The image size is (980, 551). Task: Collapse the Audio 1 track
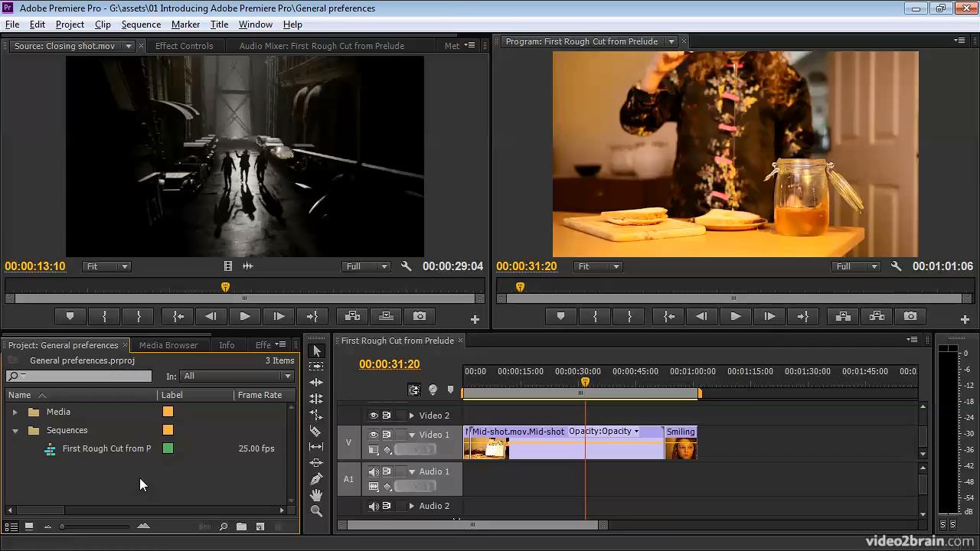(411, 471)
